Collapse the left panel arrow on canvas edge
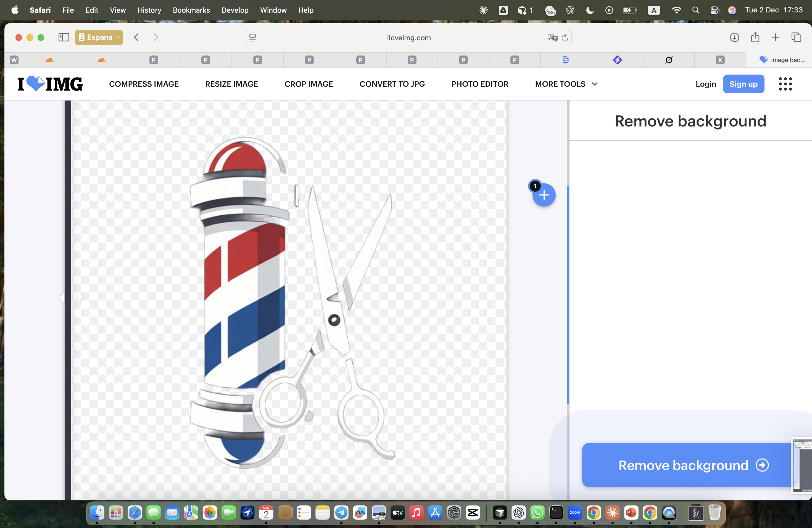 pyautogui.click(x=63, y=297)
